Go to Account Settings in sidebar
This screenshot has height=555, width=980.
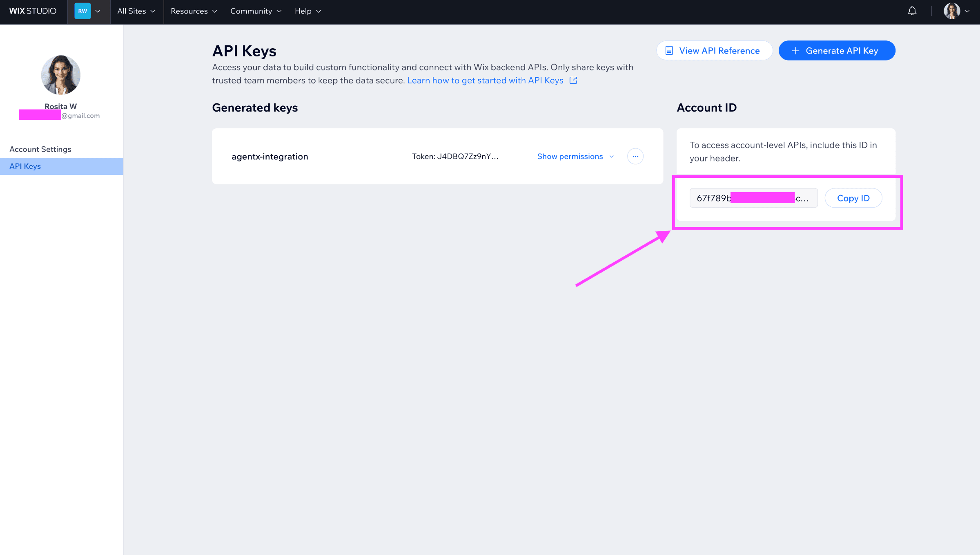[40, 149]
